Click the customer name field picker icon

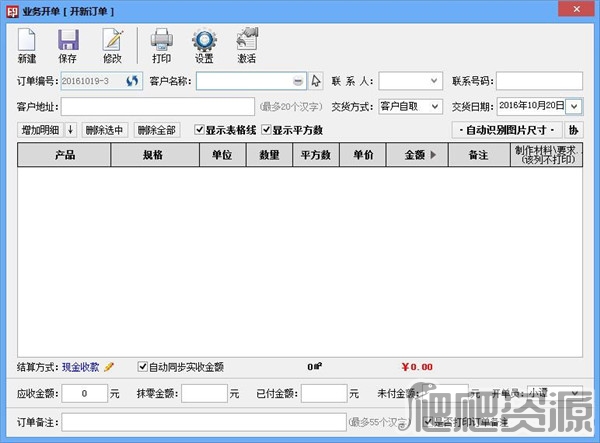[x=298, y=81]
